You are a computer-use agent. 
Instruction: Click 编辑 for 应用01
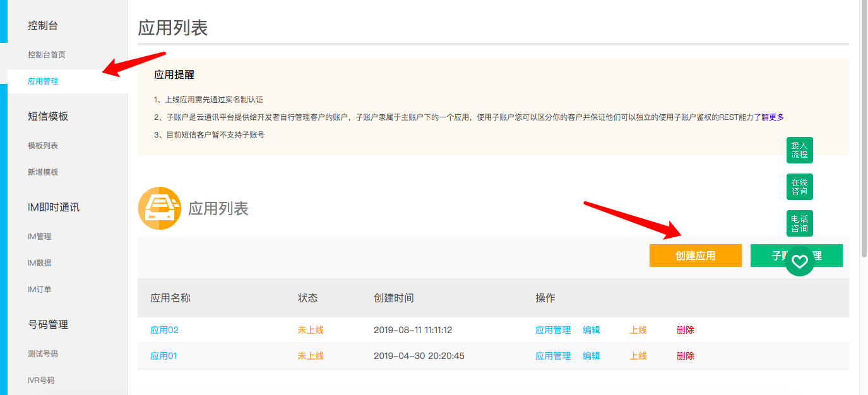tap(592, 356)
